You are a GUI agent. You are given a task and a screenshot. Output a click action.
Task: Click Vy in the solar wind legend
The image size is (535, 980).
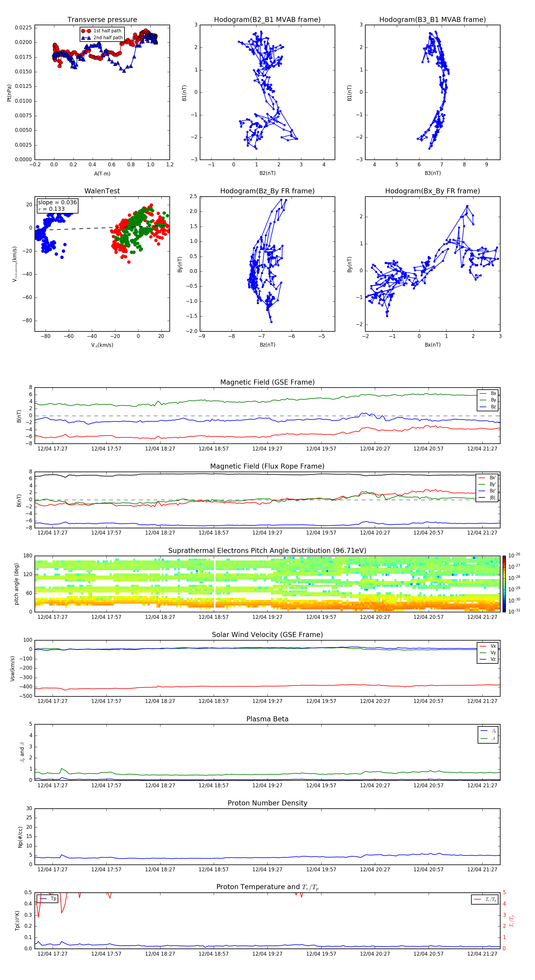pos(488,652)
